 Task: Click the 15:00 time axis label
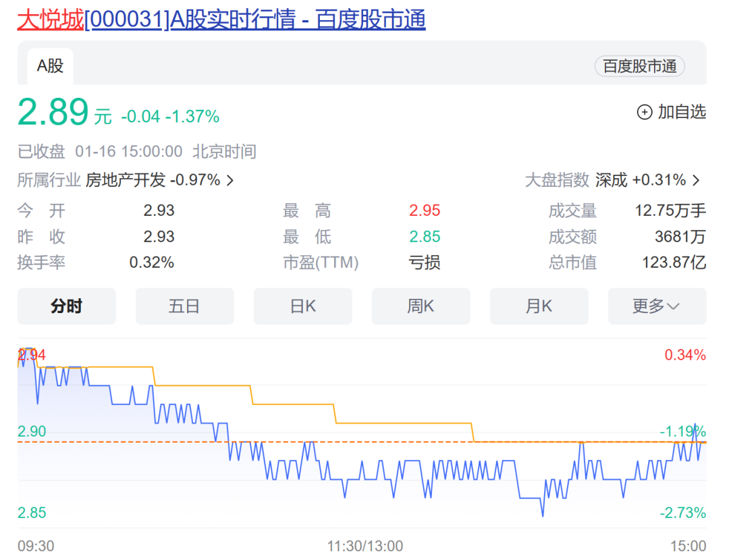click(688, 546)
